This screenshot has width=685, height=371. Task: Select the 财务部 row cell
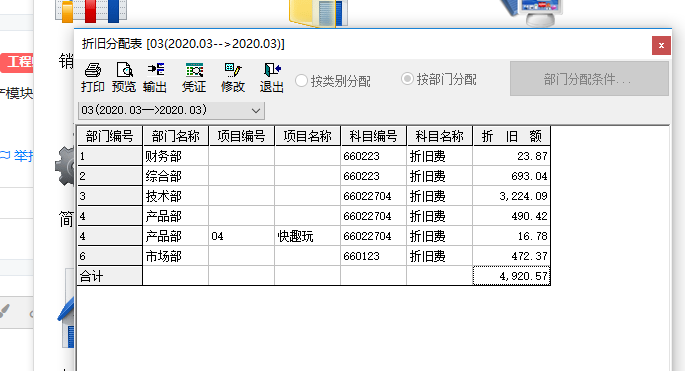176,156
